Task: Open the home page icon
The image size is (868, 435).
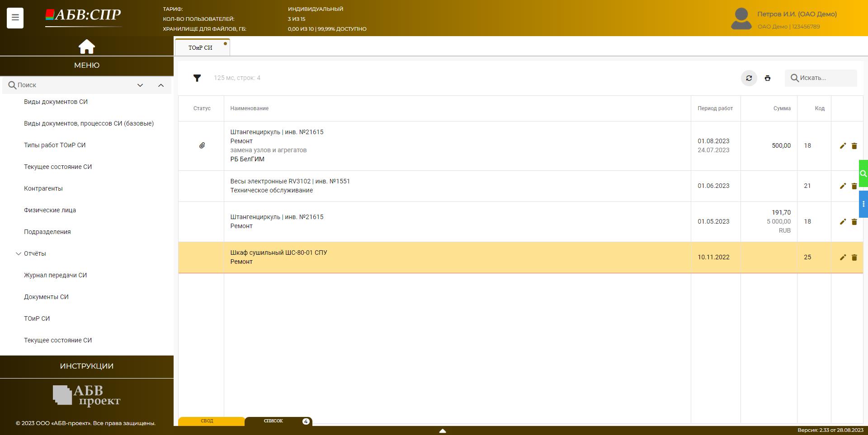Action: tap(87, 47)
